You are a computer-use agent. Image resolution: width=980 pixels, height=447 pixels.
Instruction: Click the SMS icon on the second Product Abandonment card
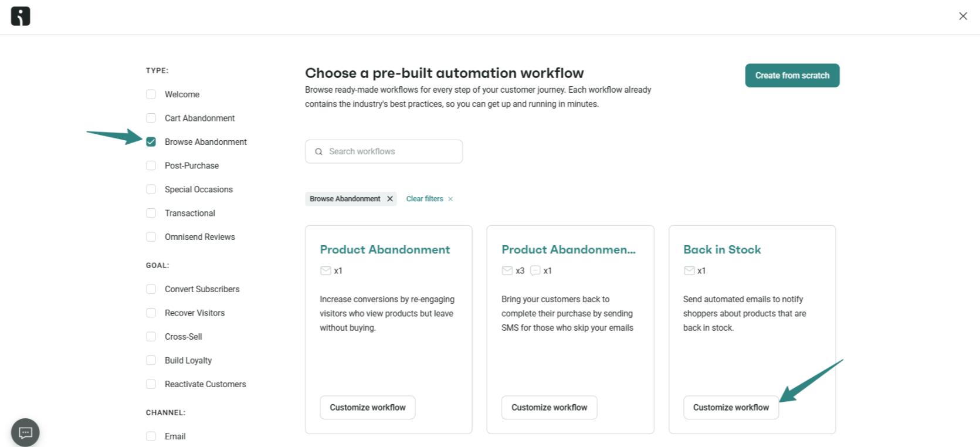pos(535,270)
